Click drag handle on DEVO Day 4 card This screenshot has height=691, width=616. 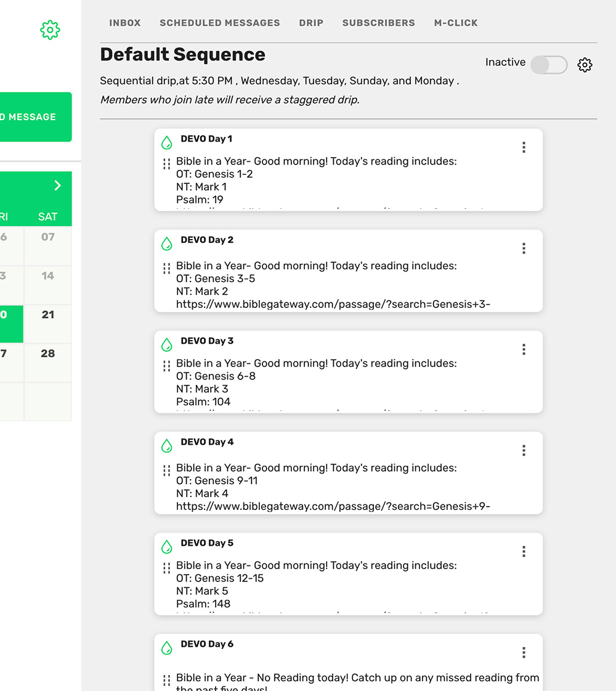(166, 471)
